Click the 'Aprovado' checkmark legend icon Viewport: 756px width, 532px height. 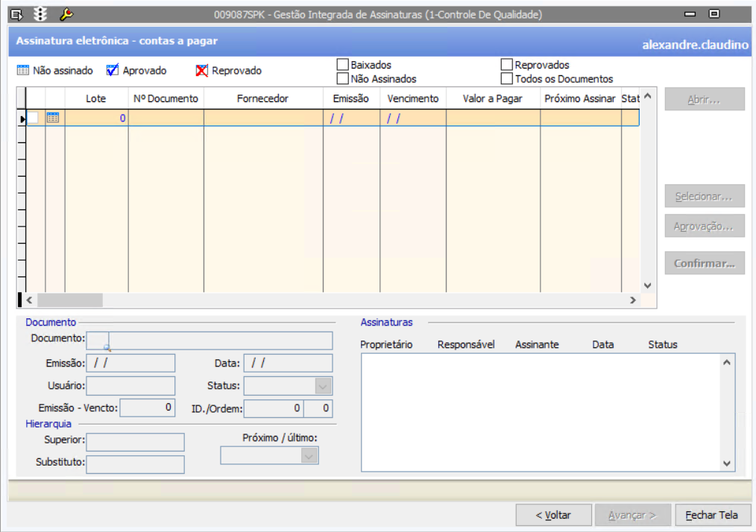click(x=113, y=71)
